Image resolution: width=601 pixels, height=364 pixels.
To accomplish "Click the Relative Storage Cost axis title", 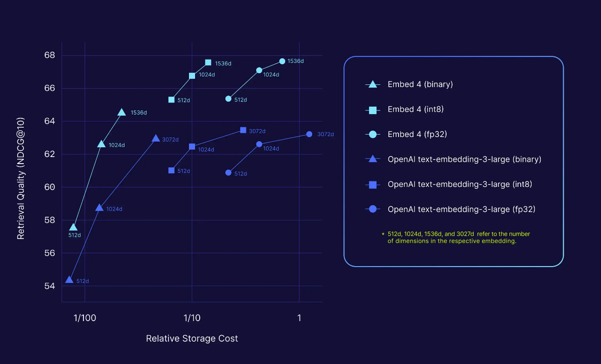I will tap(192, 339).
